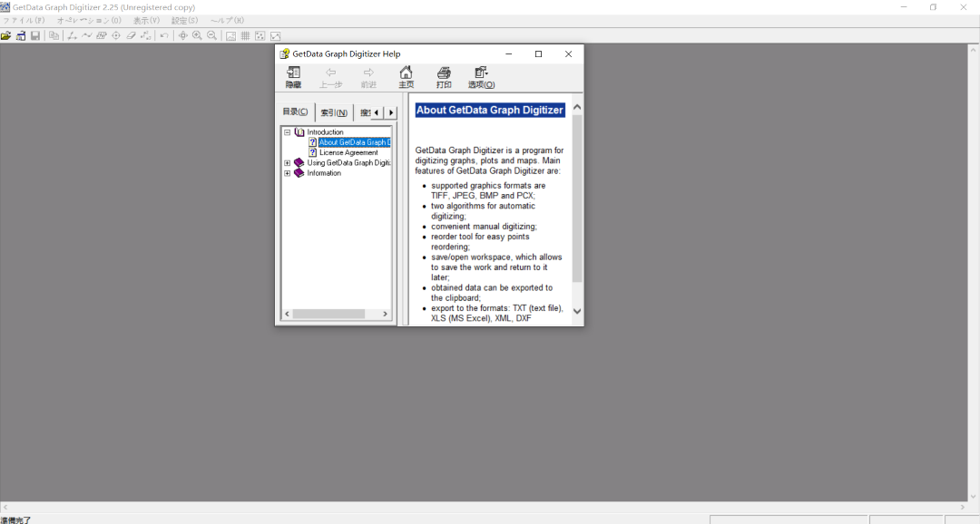This screenshot has height=524, width=980.
Task: Open the ファイル(F) menu
Action: click(x=22, y=20)
